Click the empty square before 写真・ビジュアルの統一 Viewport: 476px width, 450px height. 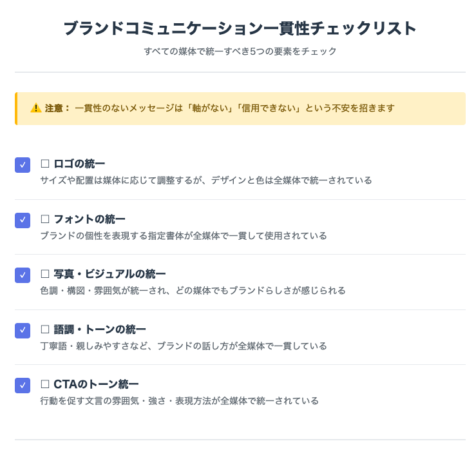45,274
